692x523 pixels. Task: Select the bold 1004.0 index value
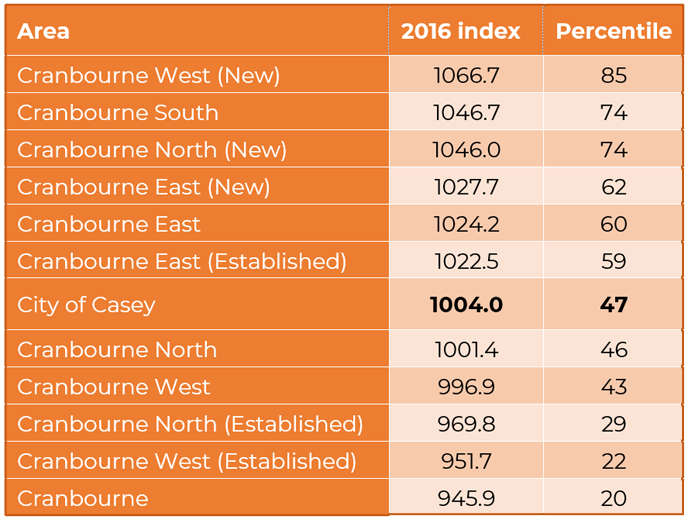465,305
